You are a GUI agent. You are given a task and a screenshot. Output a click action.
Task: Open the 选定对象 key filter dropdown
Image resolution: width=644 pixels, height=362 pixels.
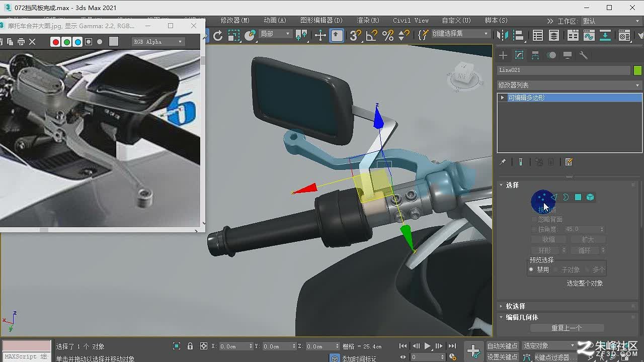coord(549,346)
